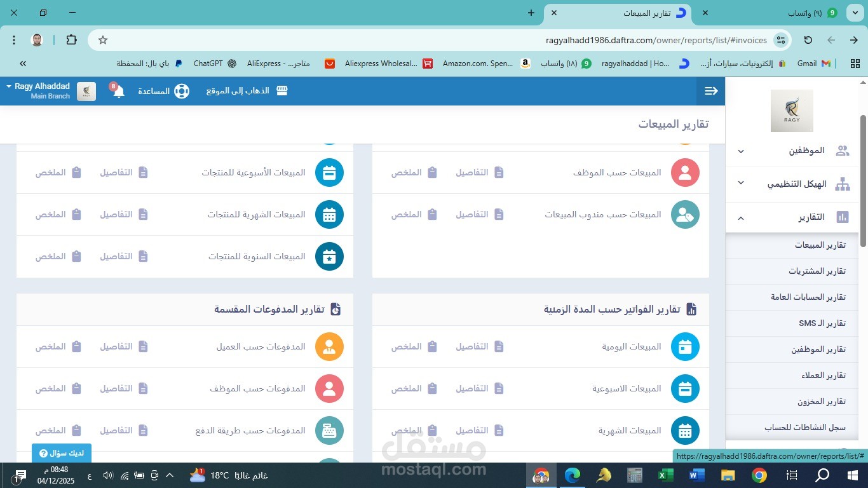Viewport: 868px width, 488px height.
Task: Open the new tab plus button
Action: tap(531, 13)
